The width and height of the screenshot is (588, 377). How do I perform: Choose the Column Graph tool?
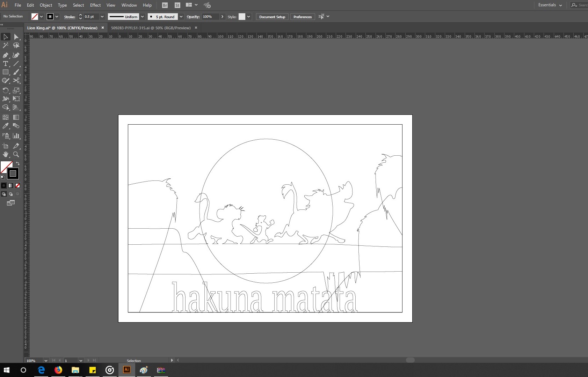pos(16,136)
